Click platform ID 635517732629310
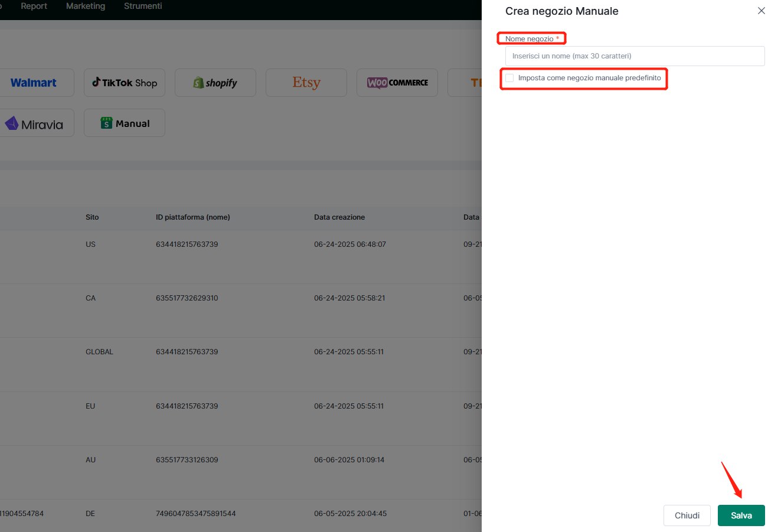Image resolution: width=781 pixels, height=532 pixels. [187, 298]
